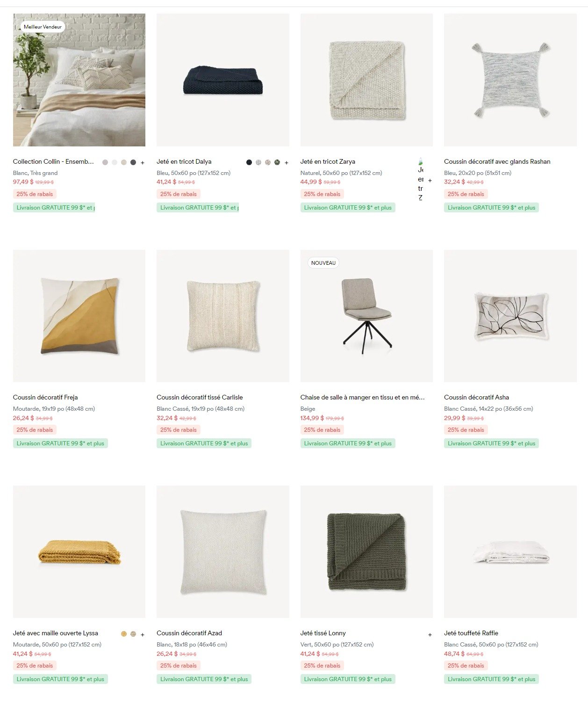This screenshot has width=588, height=712.
Task: Open Jeté touffeté Raffie product title
Action: (x=471, y=633)
